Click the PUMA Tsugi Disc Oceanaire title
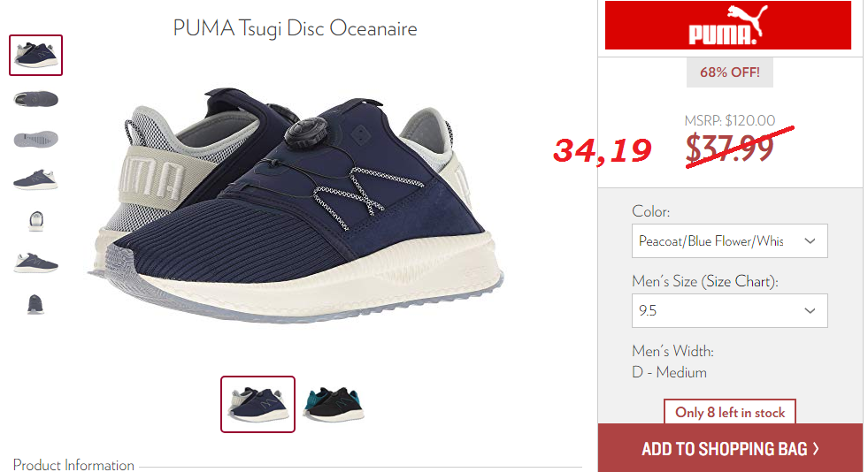This screenshot has height=472, width=868. [295, 28]
